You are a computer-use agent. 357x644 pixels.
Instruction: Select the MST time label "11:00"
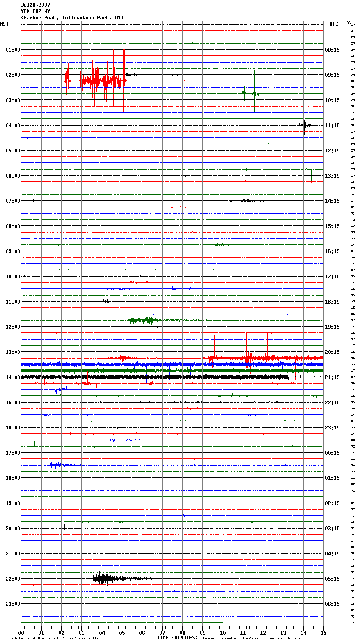(13, 302)
